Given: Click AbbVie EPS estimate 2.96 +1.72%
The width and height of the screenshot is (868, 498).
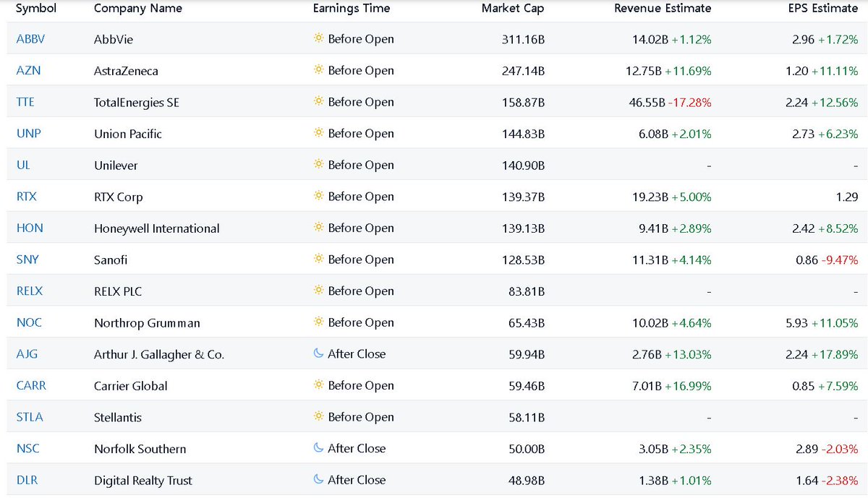Looking at the screenshot, I should click(x=825, y=39).
